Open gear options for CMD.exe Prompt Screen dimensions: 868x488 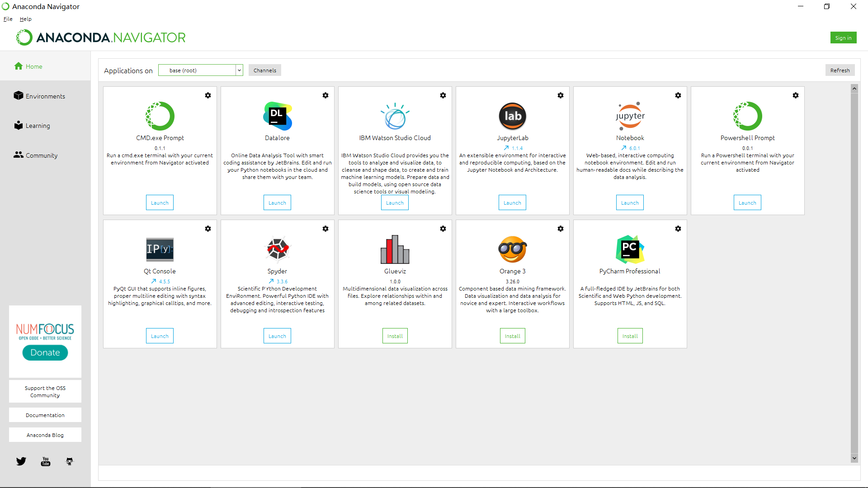pos(208,95)
